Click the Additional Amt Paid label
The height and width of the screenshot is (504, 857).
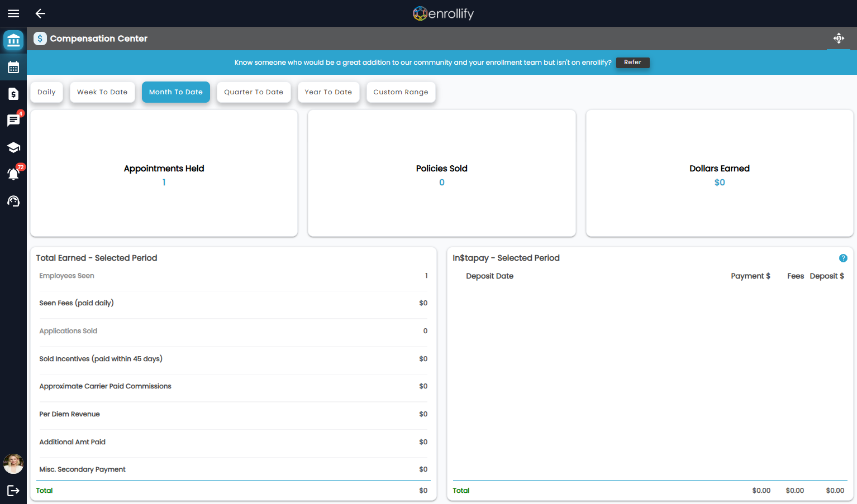pos(72,442)
